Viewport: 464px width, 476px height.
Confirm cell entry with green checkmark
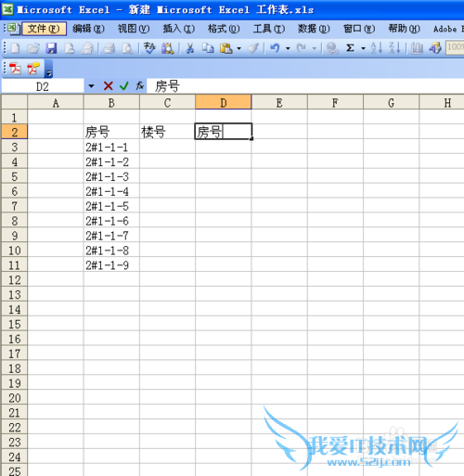(x=124, y=86)
